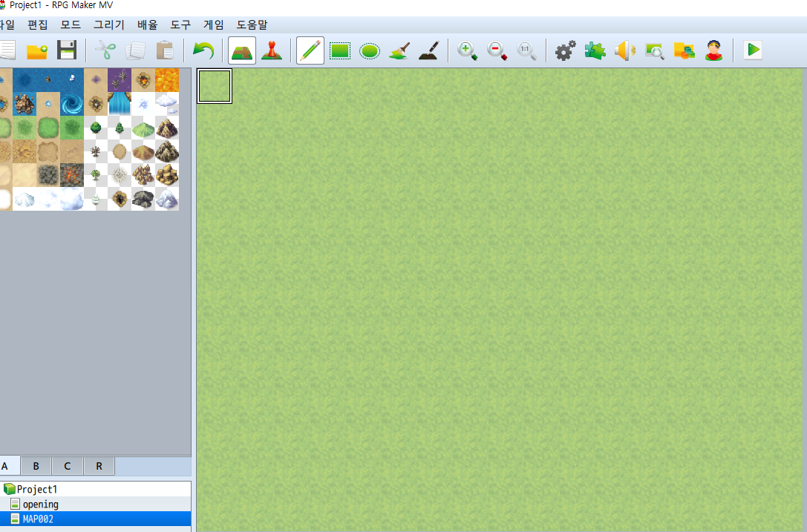Zoom out of the map

(x=497, y=50)
